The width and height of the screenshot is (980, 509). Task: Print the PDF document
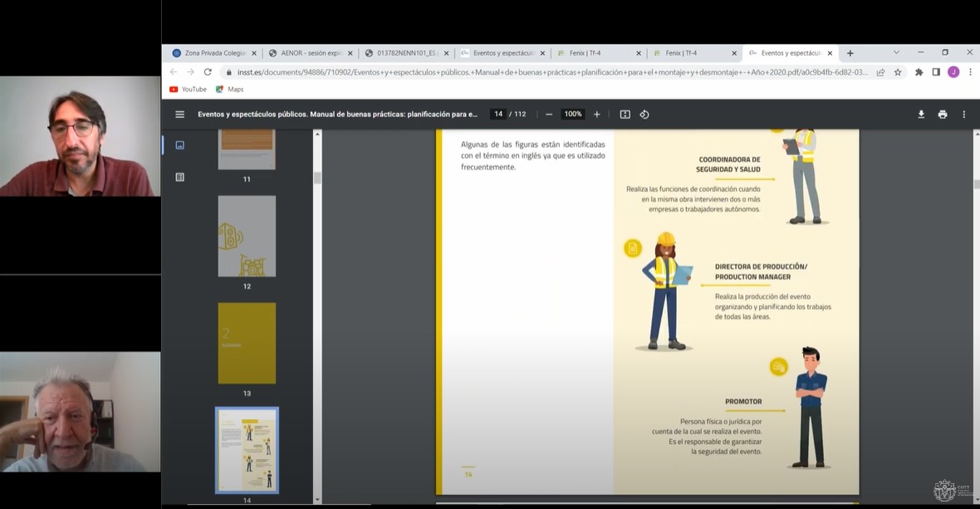pyautogui.click(x=943, y=115)
